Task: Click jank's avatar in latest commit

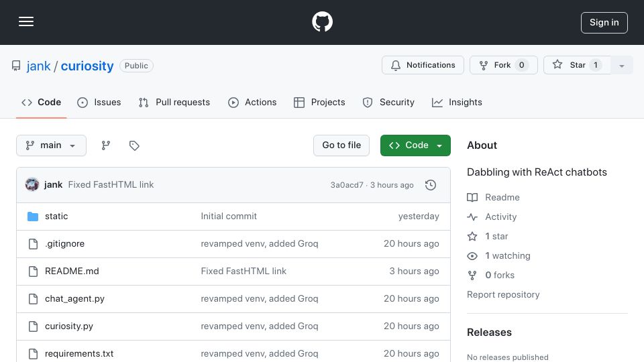Action: point(32,185)
